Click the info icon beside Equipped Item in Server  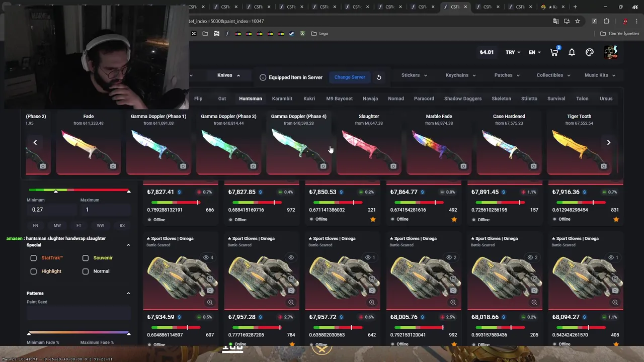tap(263, 77)
